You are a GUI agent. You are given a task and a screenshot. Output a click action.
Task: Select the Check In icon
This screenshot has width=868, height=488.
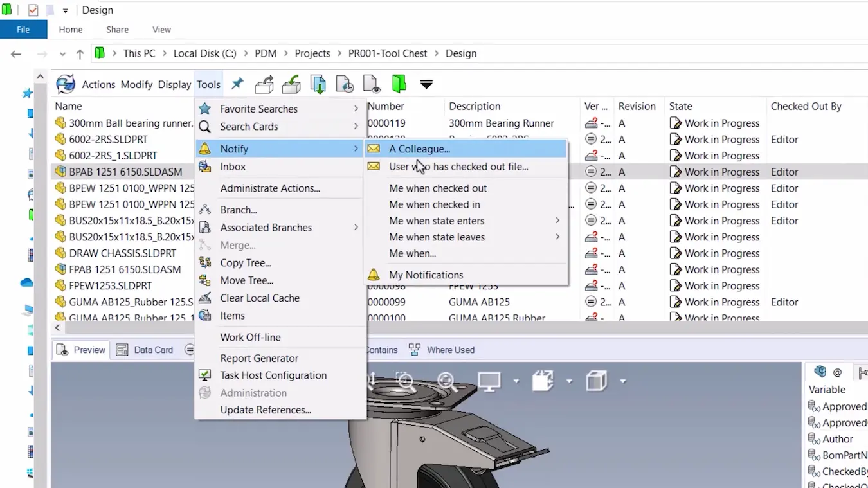291,84
